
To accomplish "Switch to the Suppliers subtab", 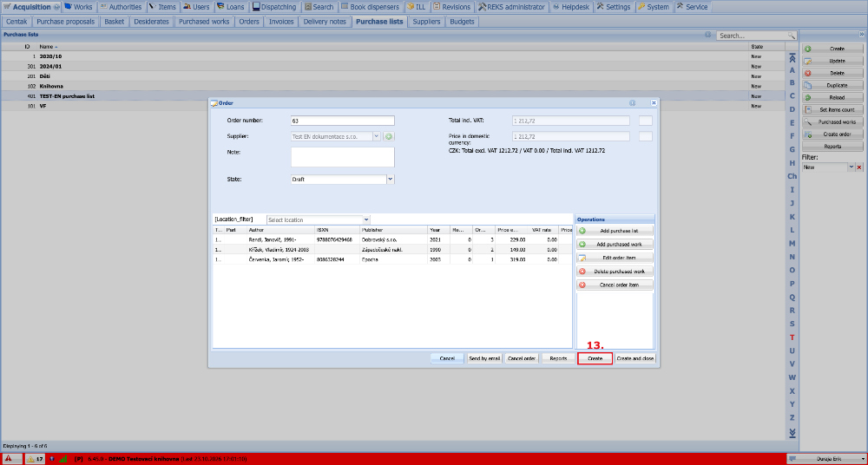I will 427,22.
